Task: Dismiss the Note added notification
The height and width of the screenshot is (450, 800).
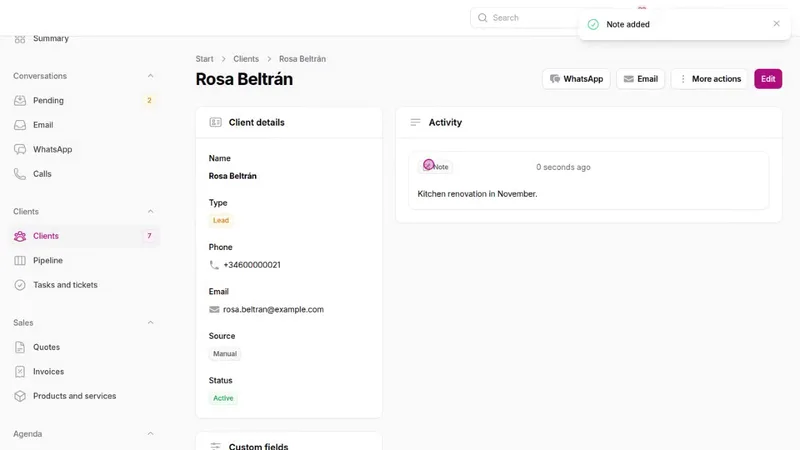Action: point(776,23)
